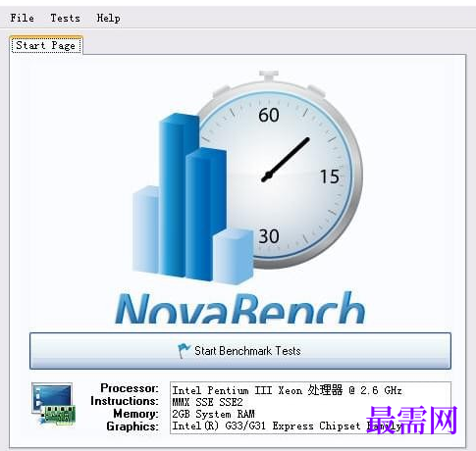Open the Help menu

point(108,18)
